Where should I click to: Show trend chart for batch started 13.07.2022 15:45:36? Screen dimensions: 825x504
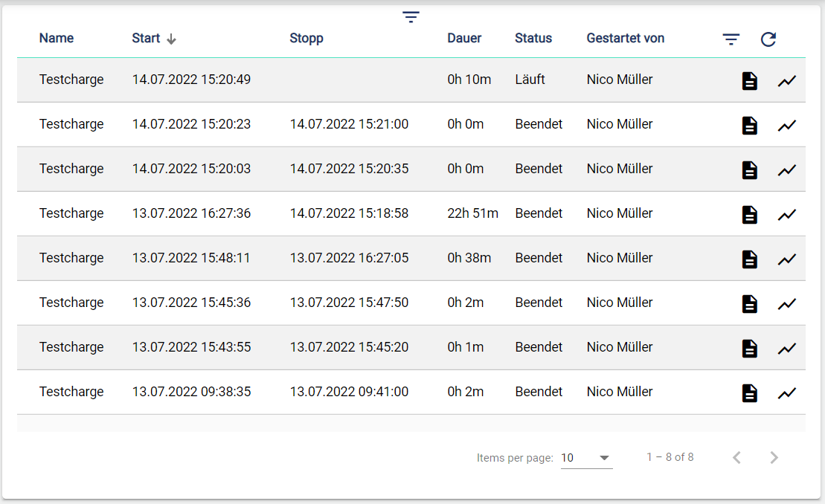pyautogui.click(x=787, y=304)
